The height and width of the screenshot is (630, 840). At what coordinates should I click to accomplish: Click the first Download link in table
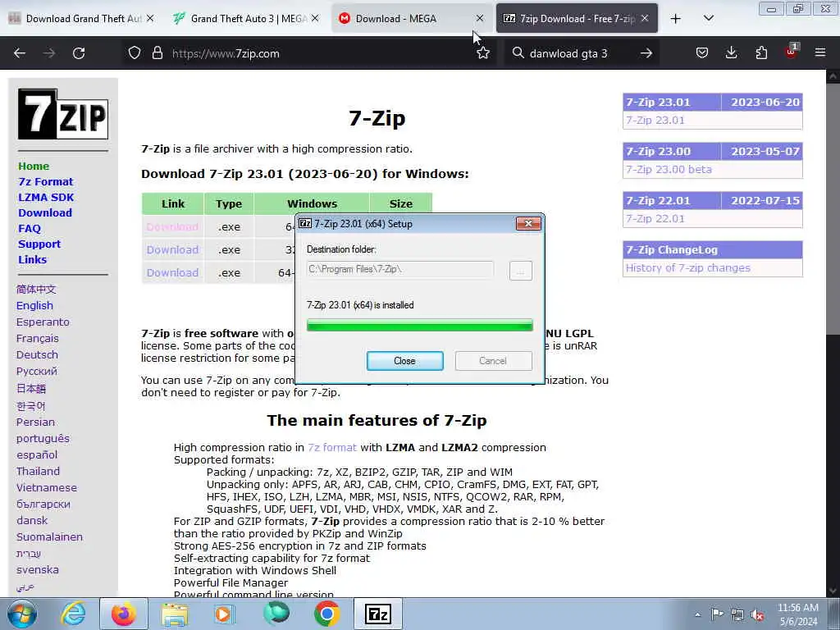tap(172, 226)
